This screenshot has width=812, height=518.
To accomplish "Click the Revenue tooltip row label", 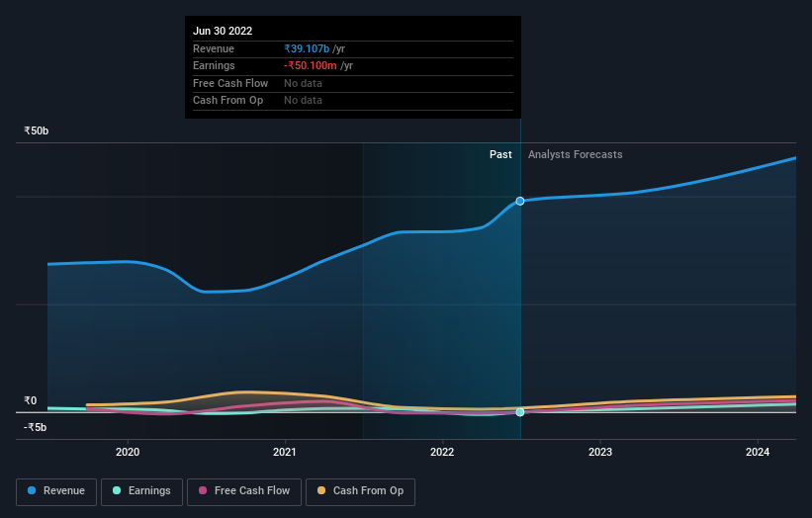I will pyautogui.click(x=214, y=48).
